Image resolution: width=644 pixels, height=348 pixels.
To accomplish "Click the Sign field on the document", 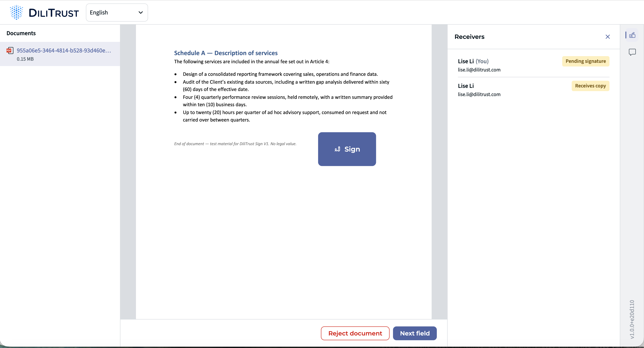I will [347, 149].
